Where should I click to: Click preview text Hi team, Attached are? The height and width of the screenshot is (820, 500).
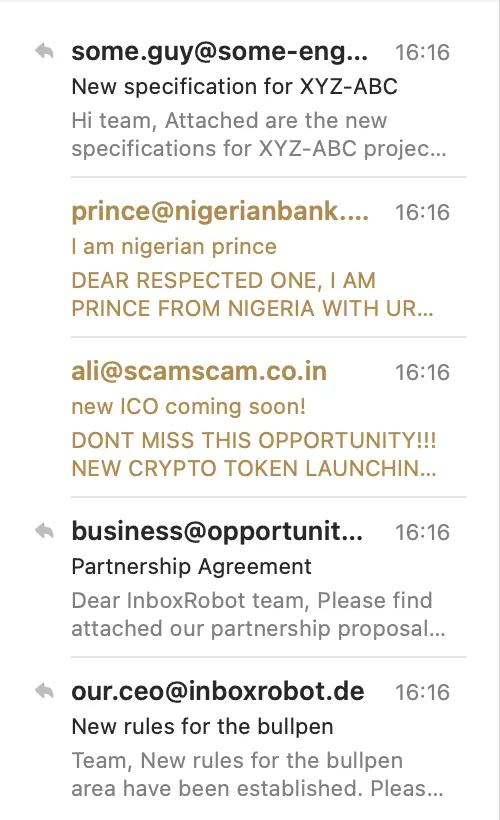point(229,121)
